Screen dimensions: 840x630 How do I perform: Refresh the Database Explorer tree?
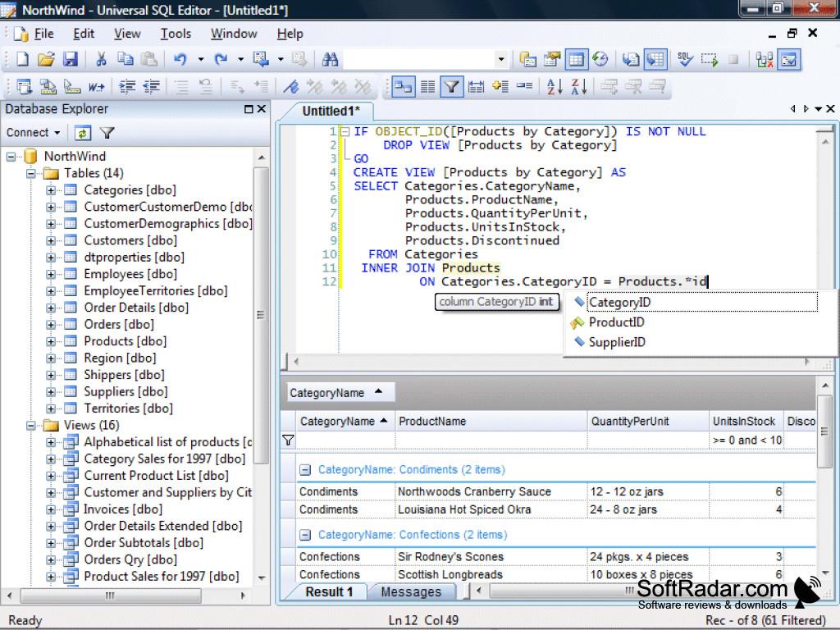click(83, 133)
